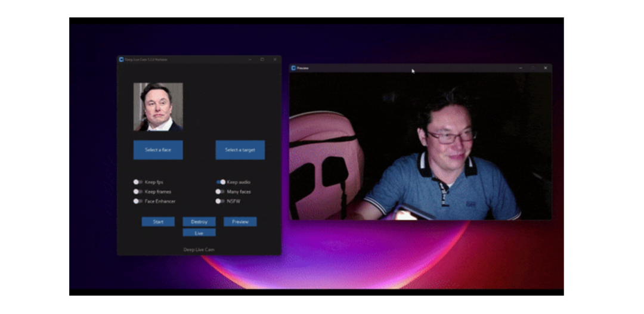Close the Preview window

point(545,69)
